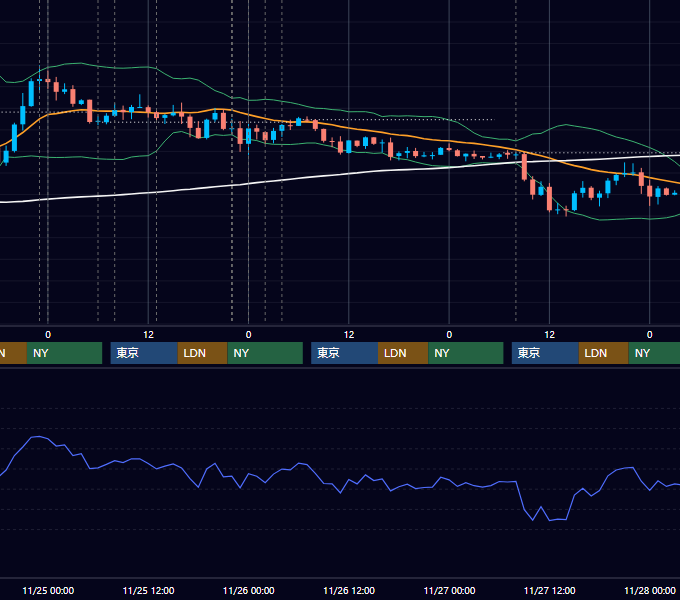Select the LDN session block after 11/27 12:00

tap(604, 353)
